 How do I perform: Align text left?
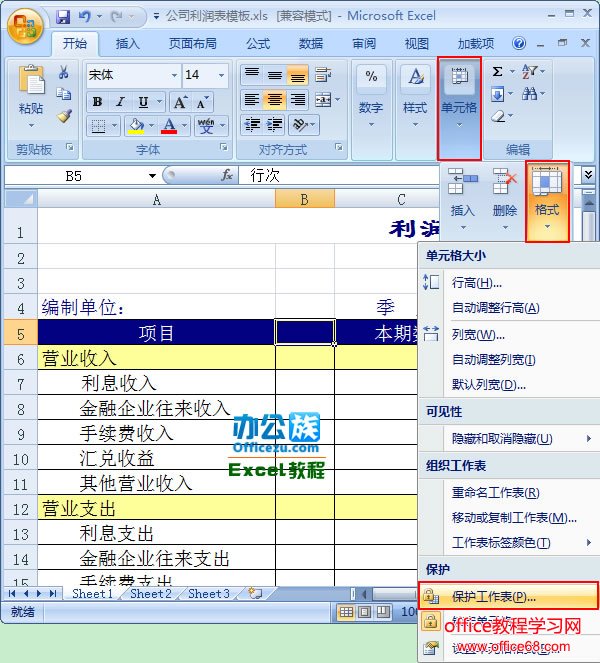click(x=252, y=100)
